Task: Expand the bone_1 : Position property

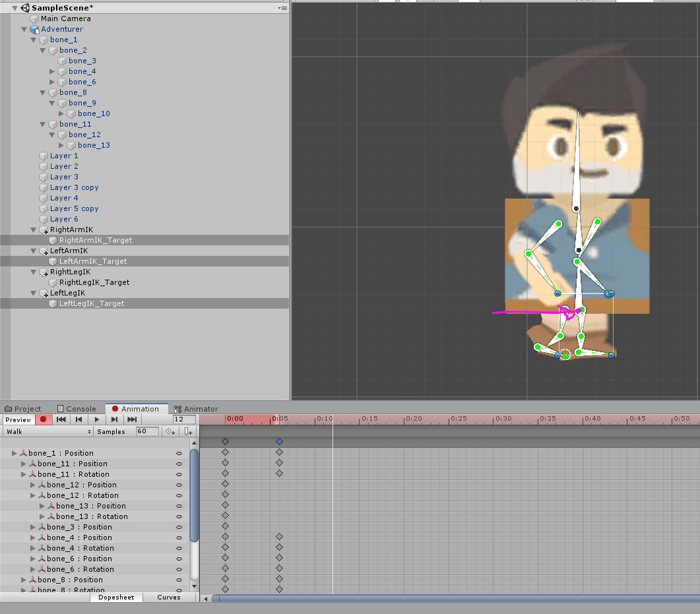Action: [x=13, y=453]
